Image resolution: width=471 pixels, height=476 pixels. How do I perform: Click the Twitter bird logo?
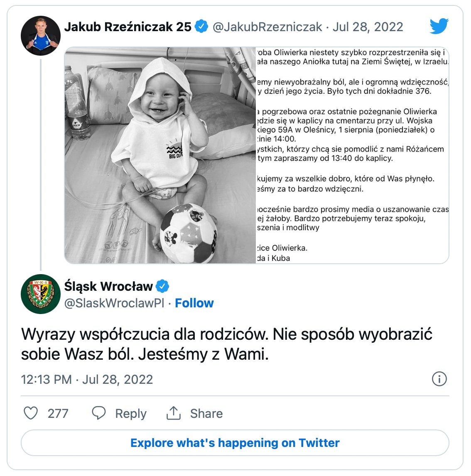click(x=439, y=26)
